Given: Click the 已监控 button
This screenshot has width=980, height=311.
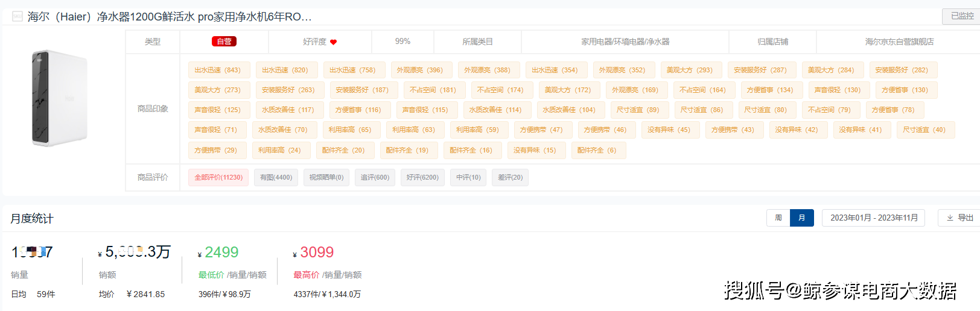Looking at the screenshot, I should point(962,16).
